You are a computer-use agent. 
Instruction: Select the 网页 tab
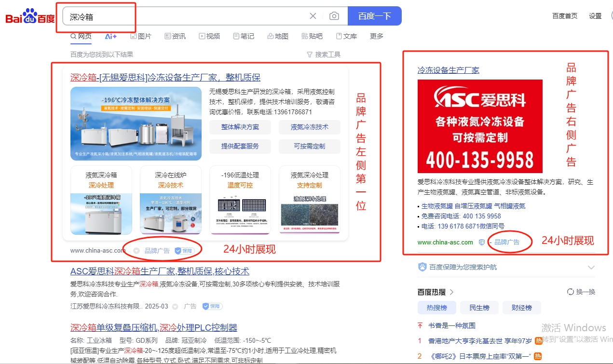point(81,36)
